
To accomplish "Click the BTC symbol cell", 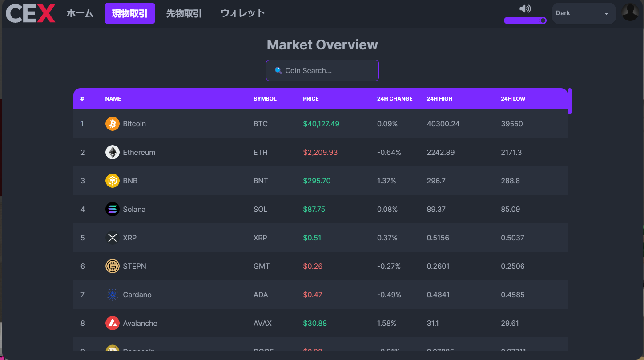I will tap(261, 124).
